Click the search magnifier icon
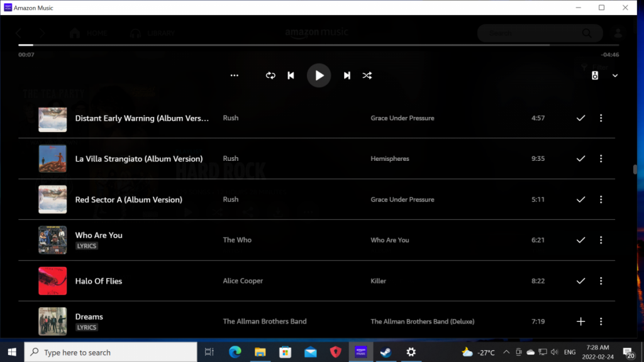Image resolution: width=644 pixels, height=362 pixels. pos(587,33)
